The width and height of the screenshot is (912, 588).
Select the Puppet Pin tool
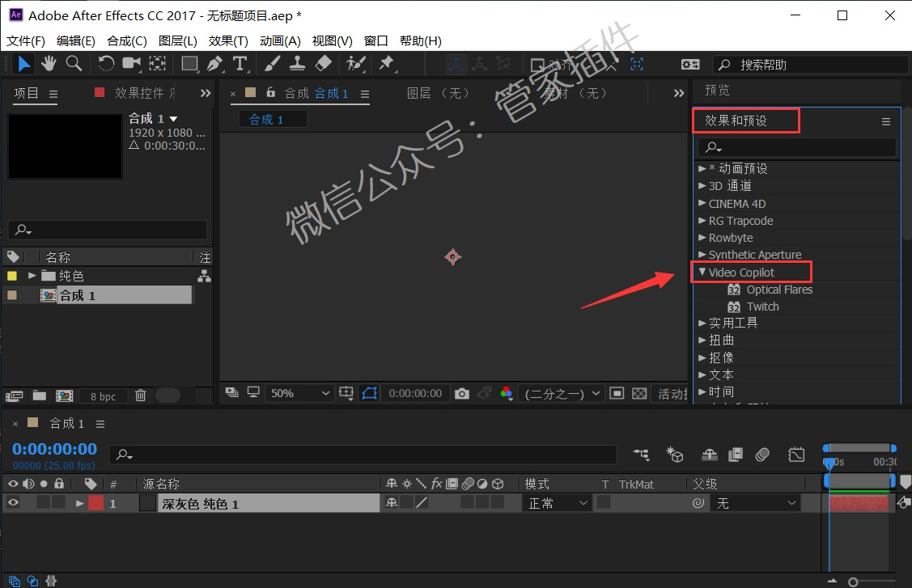point(386,63)
